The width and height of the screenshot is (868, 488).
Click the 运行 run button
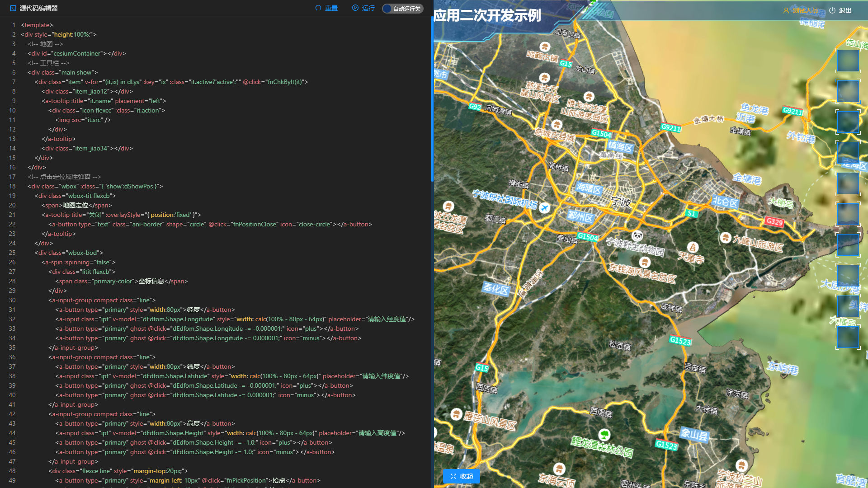pos(363,8)
